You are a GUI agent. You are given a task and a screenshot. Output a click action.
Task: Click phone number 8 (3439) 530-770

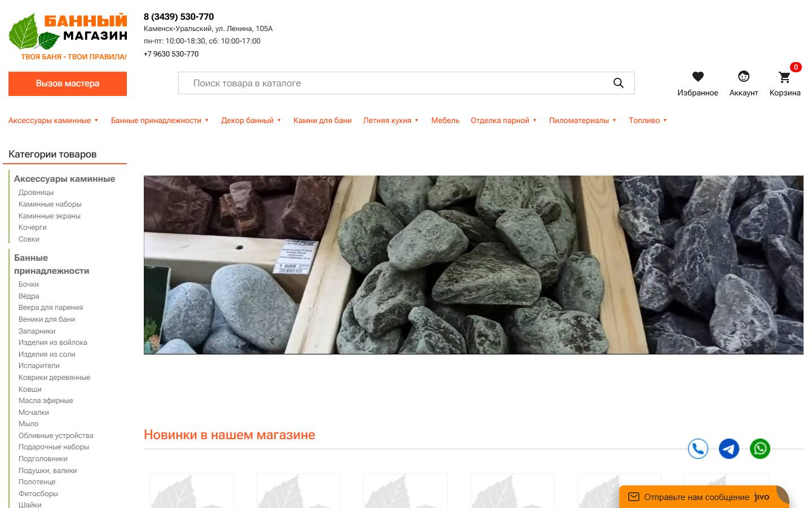coord(179,17)
